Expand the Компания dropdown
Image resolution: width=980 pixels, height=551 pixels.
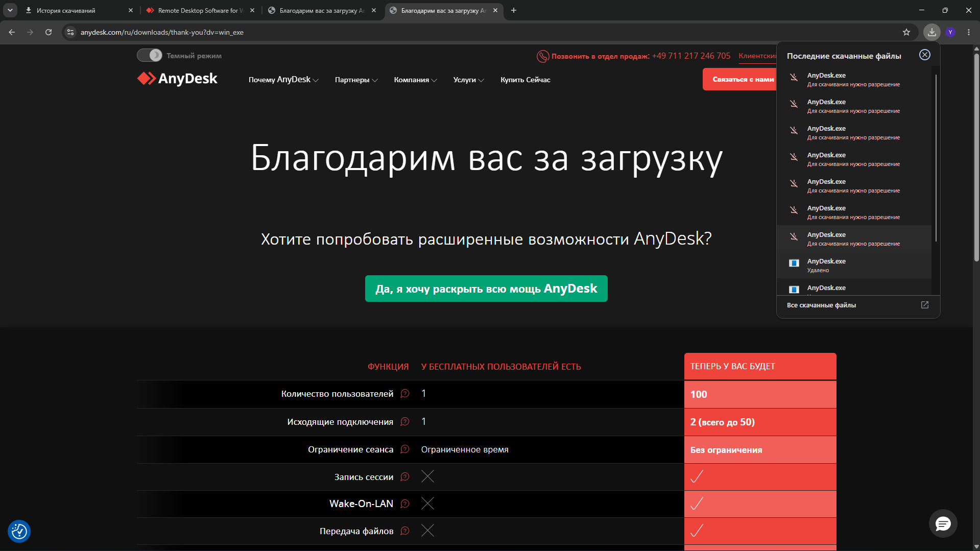click(415, 80)
